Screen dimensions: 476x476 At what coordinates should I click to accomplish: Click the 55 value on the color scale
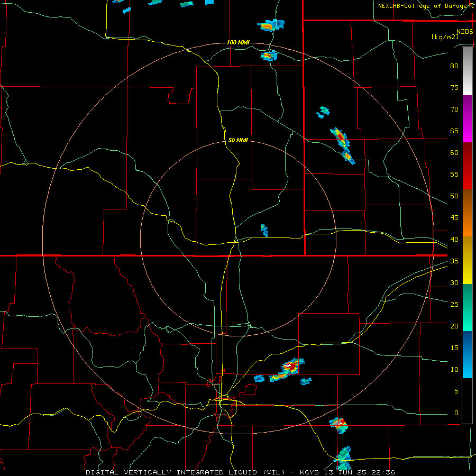pos(454,174)
